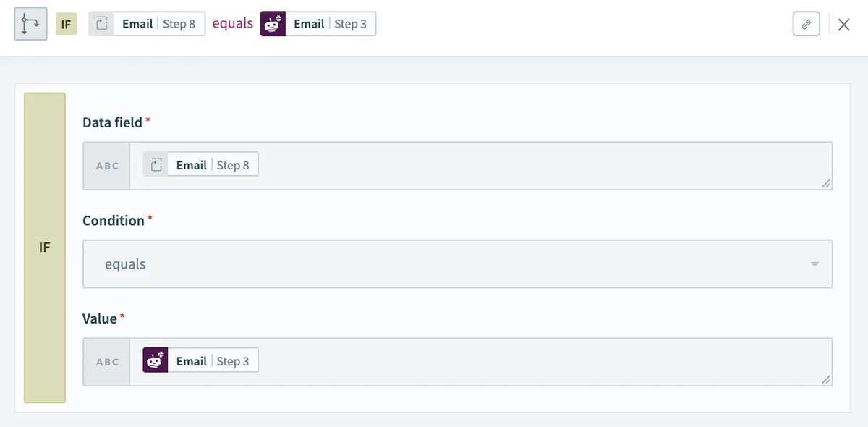Click the conditional branch icon in the header
This screenshot has width=868, height=427.
(x=30, y=24)
